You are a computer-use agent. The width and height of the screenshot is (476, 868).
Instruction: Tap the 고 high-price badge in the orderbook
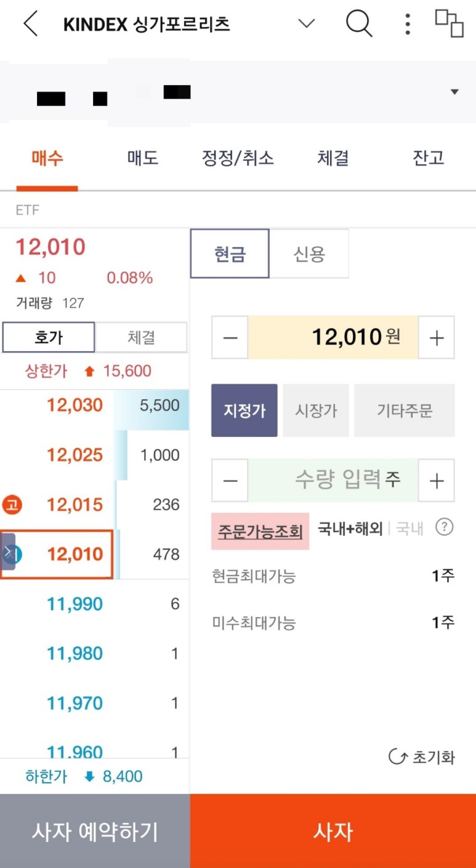point(14,505)
